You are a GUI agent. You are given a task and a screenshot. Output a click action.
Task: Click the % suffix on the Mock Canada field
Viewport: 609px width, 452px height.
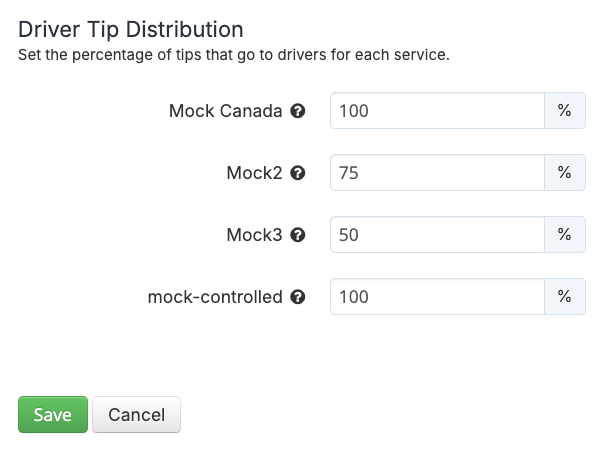pos(564,111)
